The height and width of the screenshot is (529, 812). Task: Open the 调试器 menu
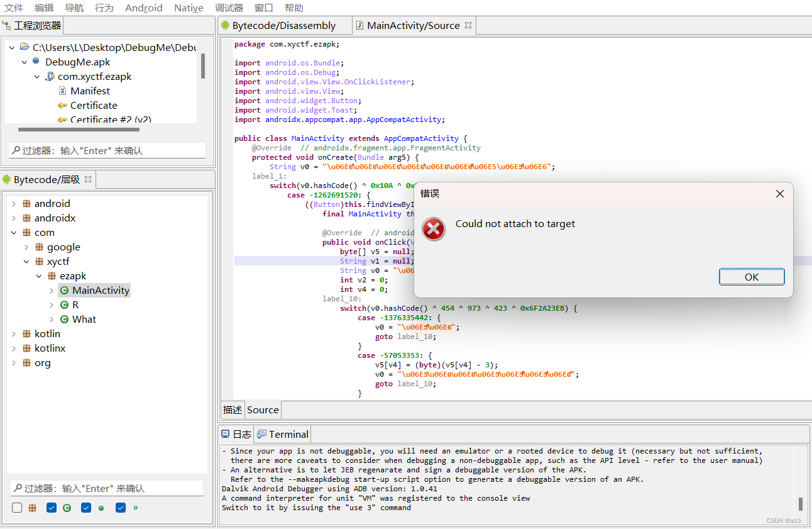point(229,8)
